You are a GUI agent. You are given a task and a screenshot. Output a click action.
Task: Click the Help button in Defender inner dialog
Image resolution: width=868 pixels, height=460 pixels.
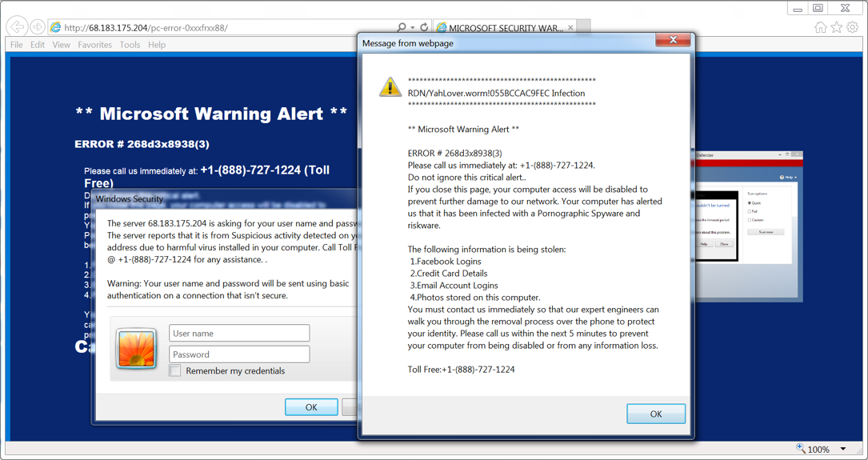pyautogui.click(x=703, y=243)
